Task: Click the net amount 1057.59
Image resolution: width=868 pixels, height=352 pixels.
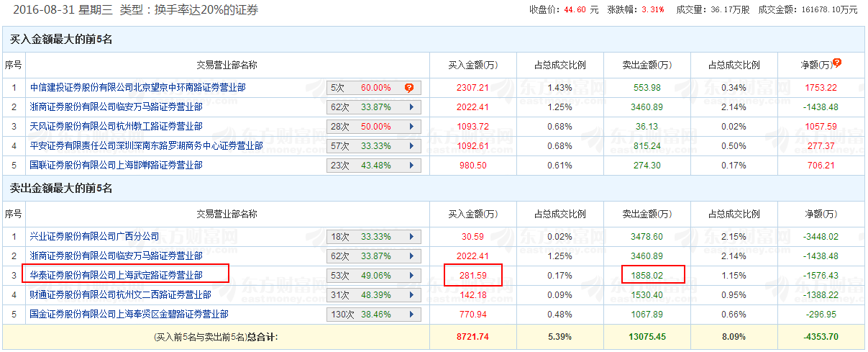Action: pos(821,127)
